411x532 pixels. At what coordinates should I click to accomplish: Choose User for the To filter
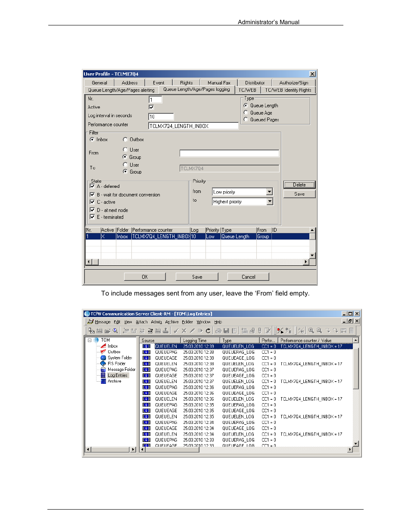(x=125, y=165)
